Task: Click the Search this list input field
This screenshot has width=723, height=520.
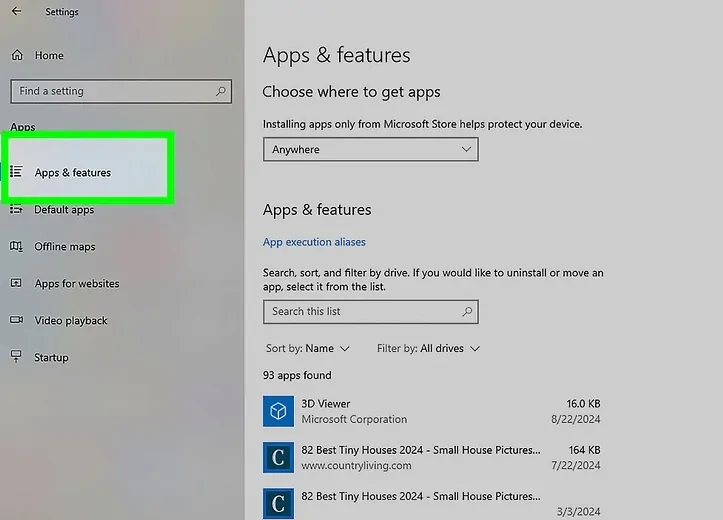Action: pos(360,311)
